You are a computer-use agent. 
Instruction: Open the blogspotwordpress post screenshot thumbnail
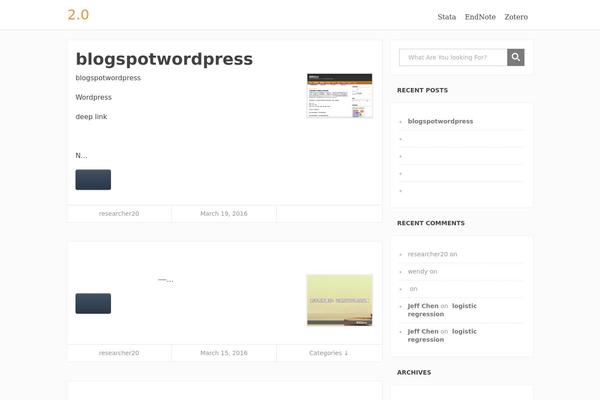(x=339, y=96)
